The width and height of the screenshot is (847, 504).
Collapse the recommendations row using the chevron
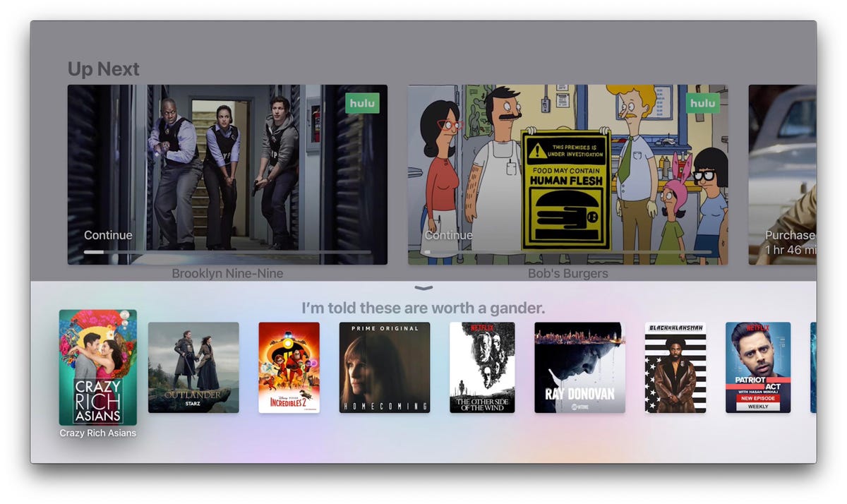click(x=423, y=288)
